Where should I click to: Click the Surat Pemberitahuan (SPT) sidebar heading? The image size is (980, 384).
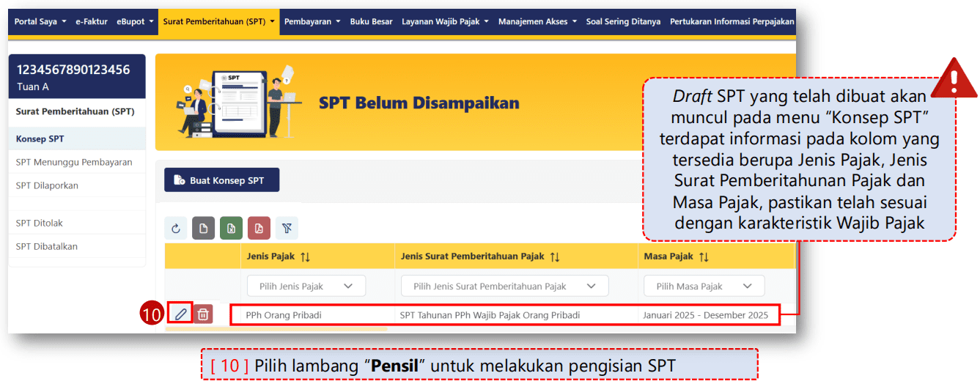[75, 111]
